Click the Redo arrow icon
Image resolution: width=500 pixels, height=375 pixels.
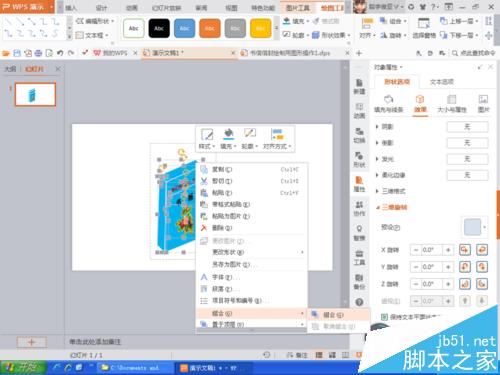(x=71, y=53)
